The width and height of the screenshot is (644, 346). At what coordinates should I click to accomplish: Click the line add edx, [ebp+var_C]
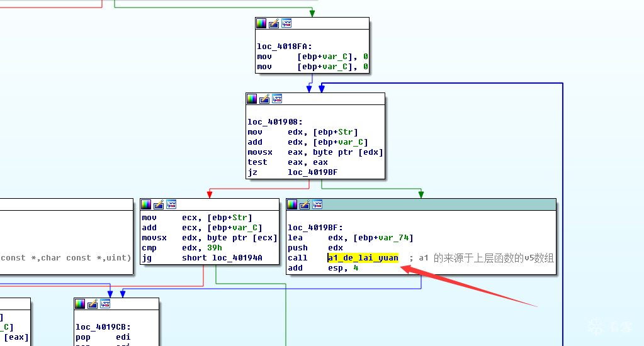pos(308,142)
